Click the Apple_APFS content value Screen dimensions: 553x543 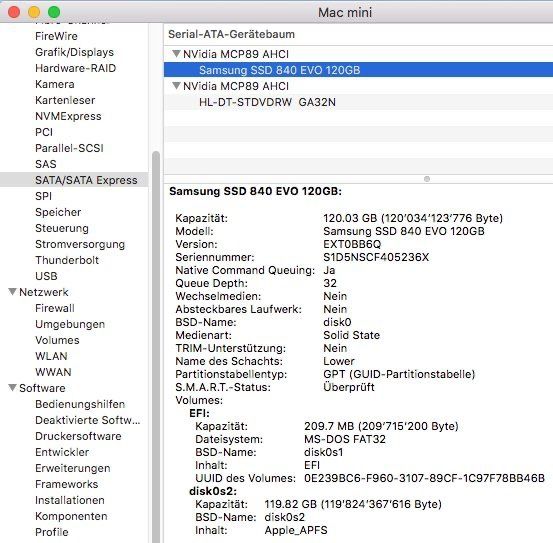pos(296,530)
